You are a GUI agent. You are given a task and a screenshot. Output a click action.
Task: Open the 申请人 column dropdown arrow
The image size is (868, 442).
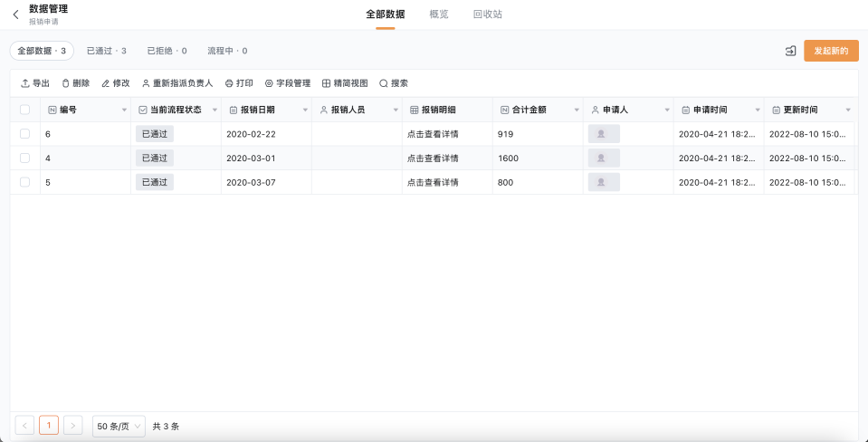coord(667,110)
